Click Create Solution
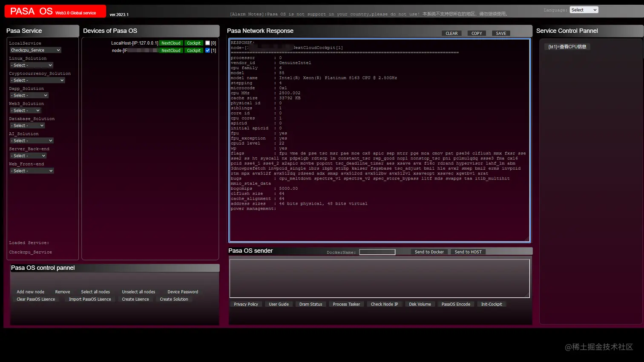Screen dimensions: 644x362 click(174, 299)
